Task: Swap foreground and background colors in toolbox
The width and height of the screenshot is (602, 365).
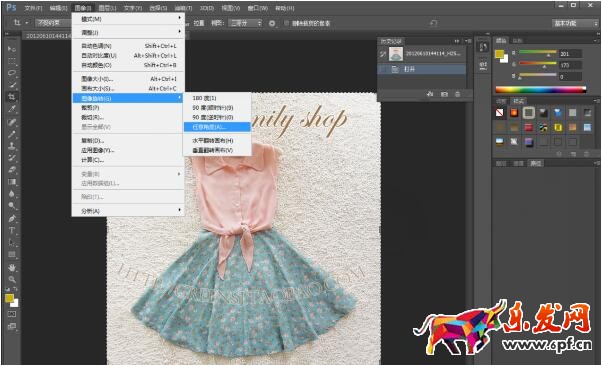Action: point(15,289)
